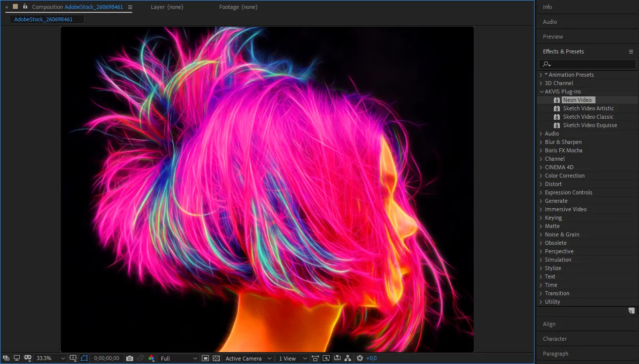Click the neon hair composition preview image

pyautogui.click(x=267, y=189)
